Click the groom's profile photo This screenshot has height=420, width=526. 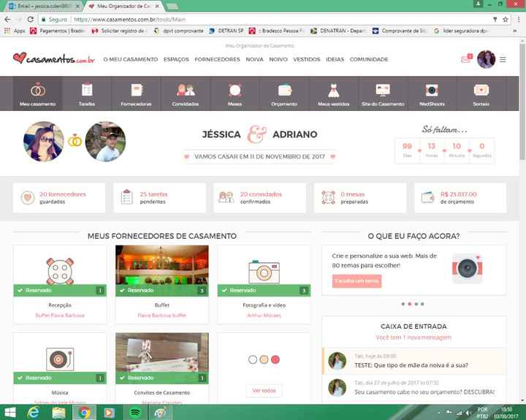click(105, 141)
